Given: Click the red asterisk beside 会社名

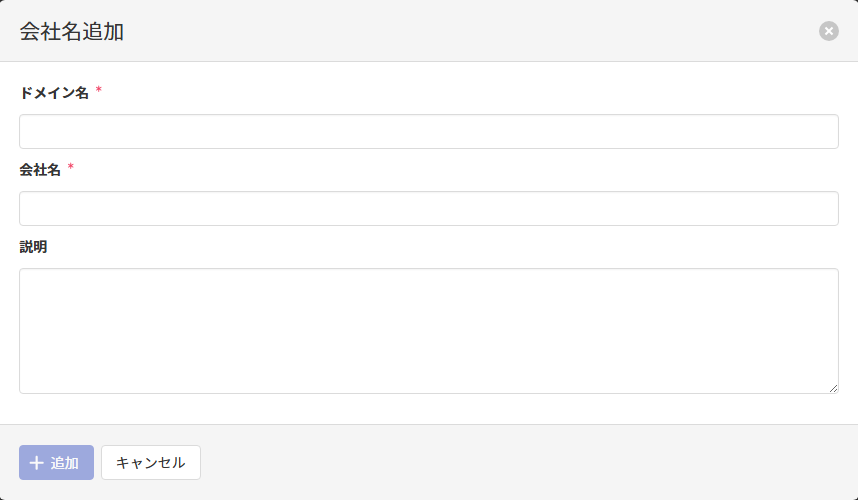Looking at the screenshot, I should 71,168.
